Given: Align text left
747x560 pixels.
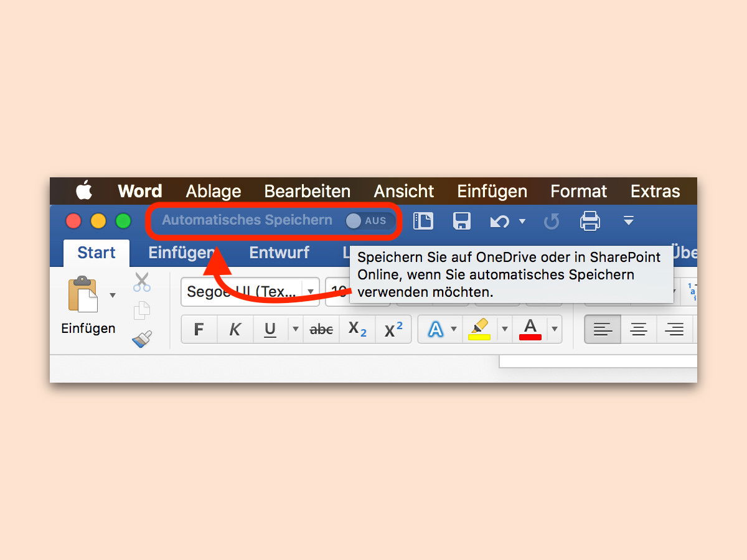Looking at the screenshot, I should [x=602, y=329].
